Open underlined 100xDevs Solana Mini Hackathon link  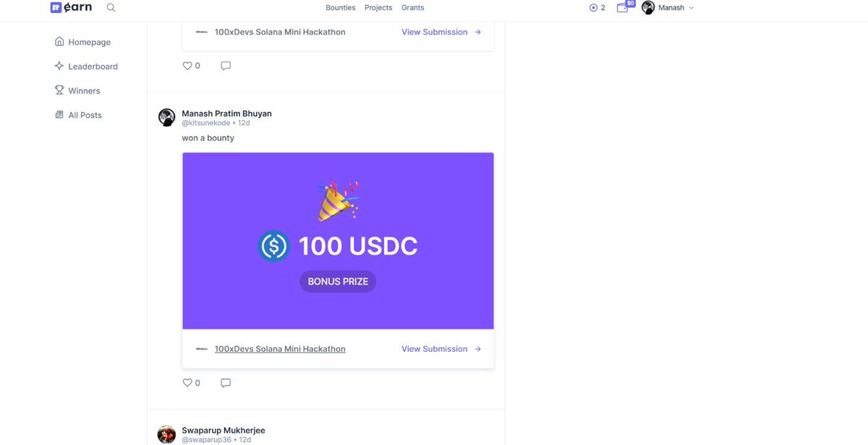coord(280,349)
